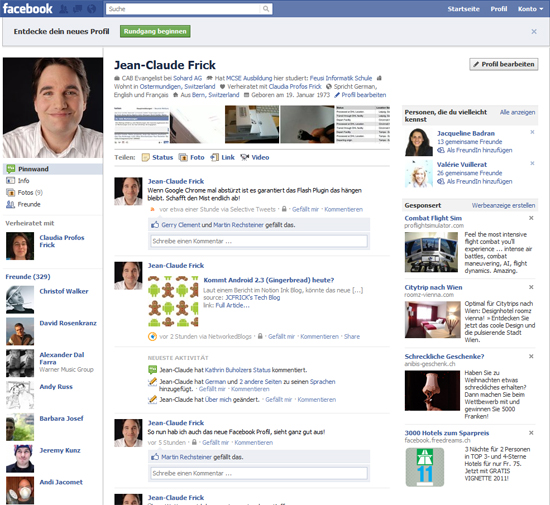Open the notifications globe icon
The height and width of the screenshot is (505, 550).
[91, 8]
